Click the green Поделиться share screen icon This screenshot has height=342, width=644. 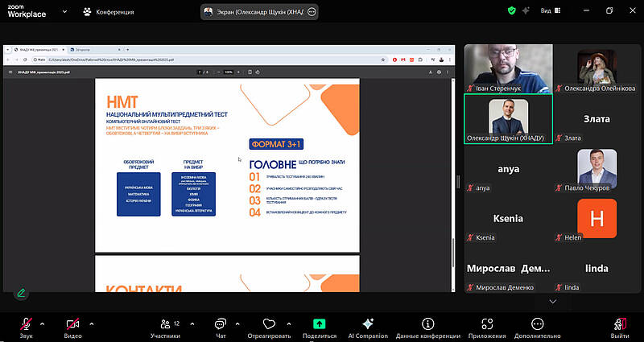click(319, 323)
